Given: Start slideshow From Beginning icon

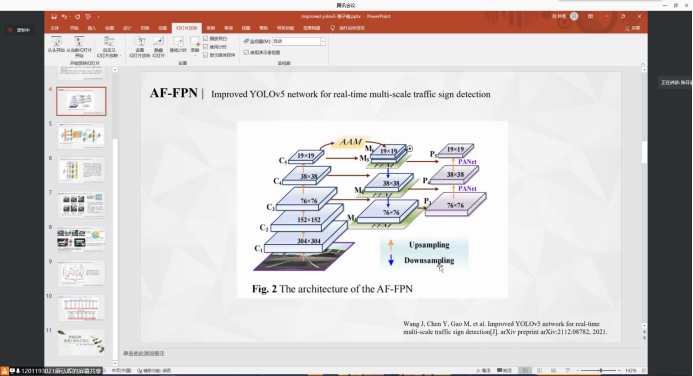Looking at the screenshot, I should (57, 42).
